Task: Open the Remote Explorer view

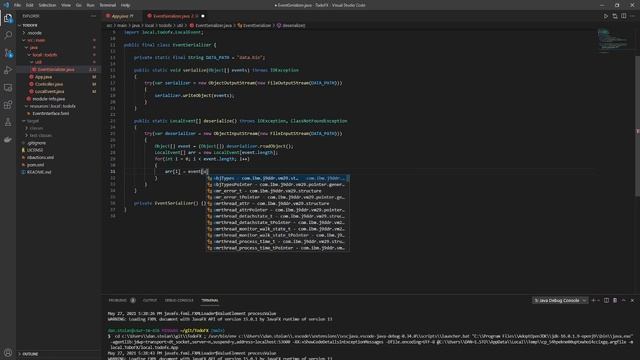Action: (x=8, y=87)
